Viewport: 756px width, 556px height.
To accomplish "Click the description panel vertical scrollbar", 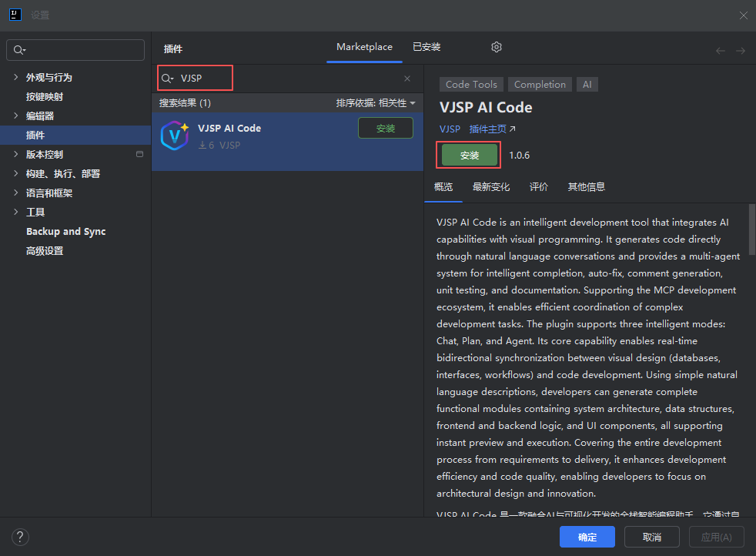I will [x=752, y=231].
